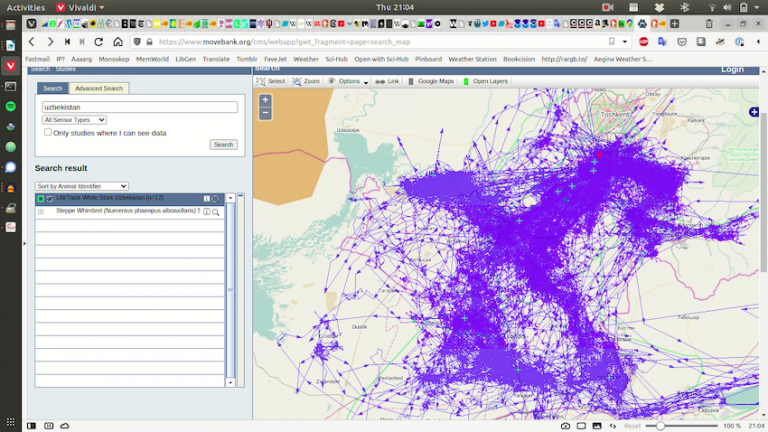Uncheck the LifeTrack White Stork Uzbekistan checkbox
Image resolution: width=768 pixels, height=432 pixels.
pyautogui.click(x=50, y=199)
